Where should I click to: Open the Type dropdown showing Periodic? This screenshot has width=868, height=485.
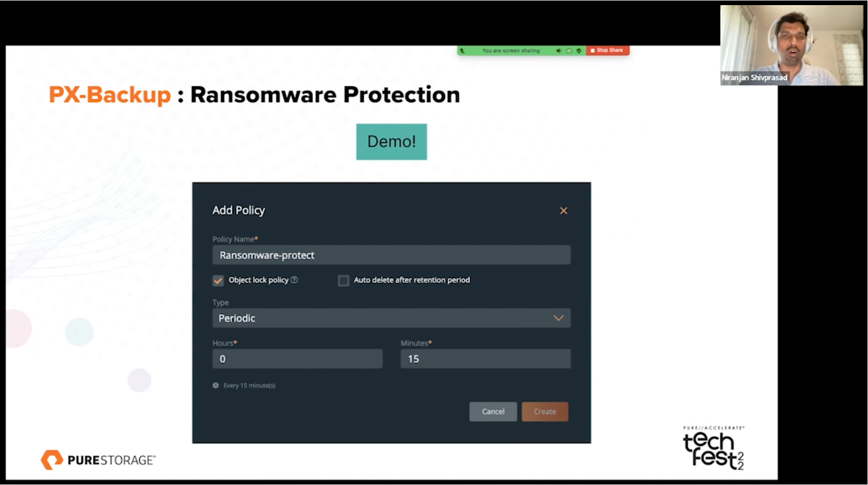pos(391,318)
